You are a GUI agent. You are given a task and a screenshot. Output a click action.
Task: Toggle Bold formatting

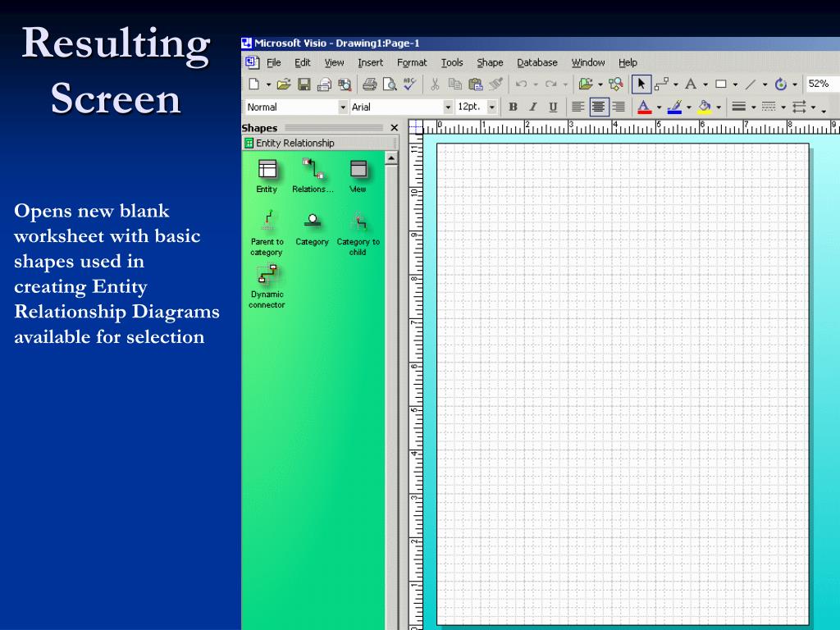coord(513,107)
